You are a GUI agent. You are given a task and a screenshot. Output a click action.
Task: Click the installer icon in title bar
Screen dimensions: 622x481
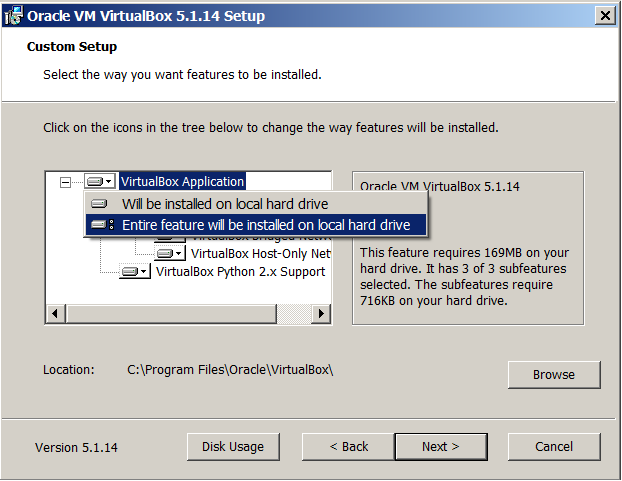(x=14, y=16)
